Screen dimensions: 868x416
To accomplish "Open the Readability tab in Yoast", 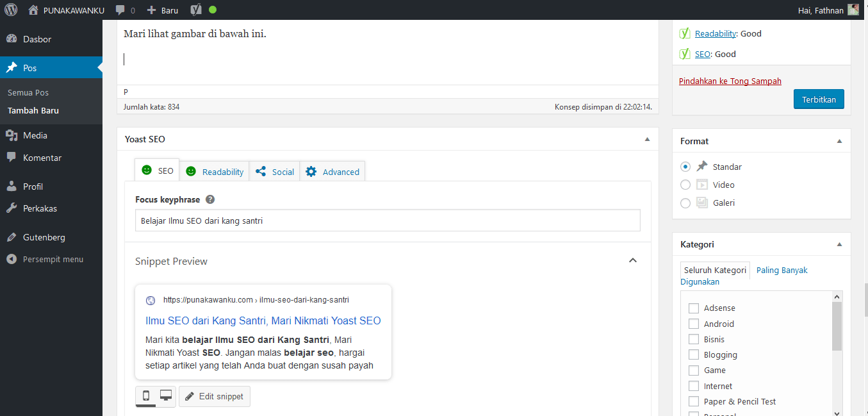I will (215, 172).
